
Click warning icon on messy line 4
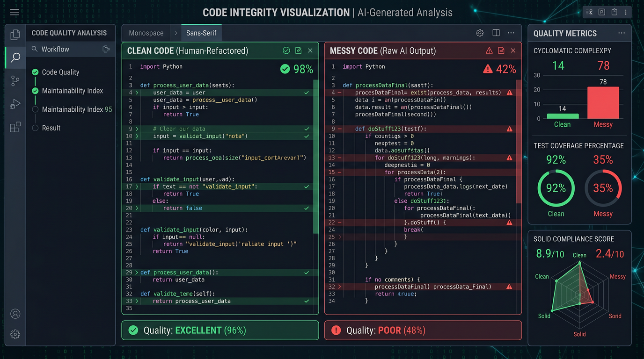click(x=510, y=93)
